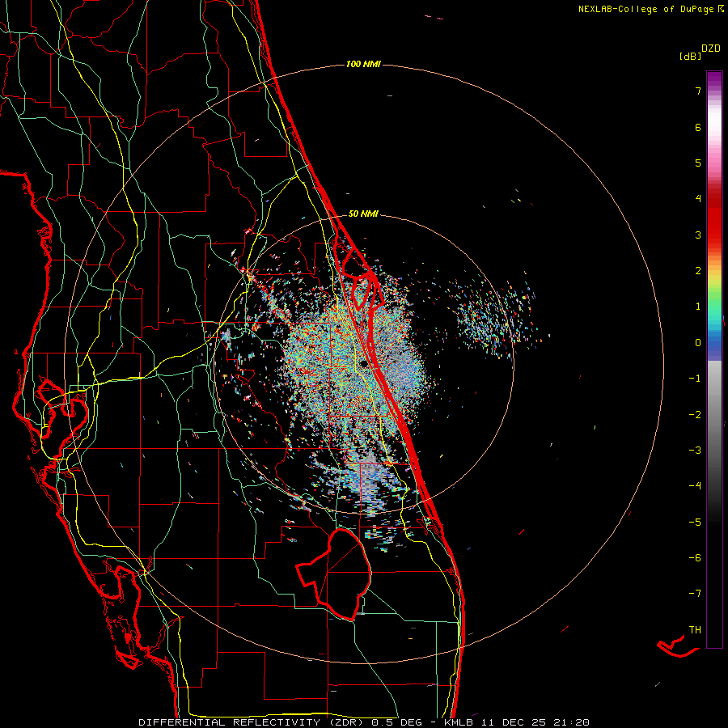
Task: Click the 3 value on color scale
Action: (698, 235)
